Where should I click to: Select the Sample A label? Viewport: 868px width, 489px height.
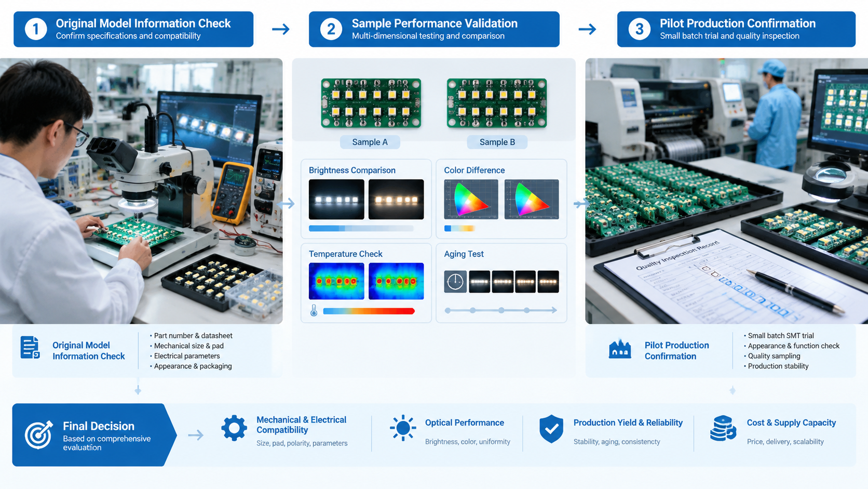370,142
